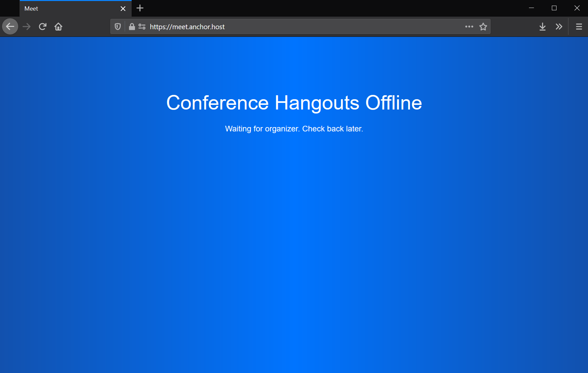Minimize the browser window
The height and width of the screenshot is (373, 588).
coord(531,8)
